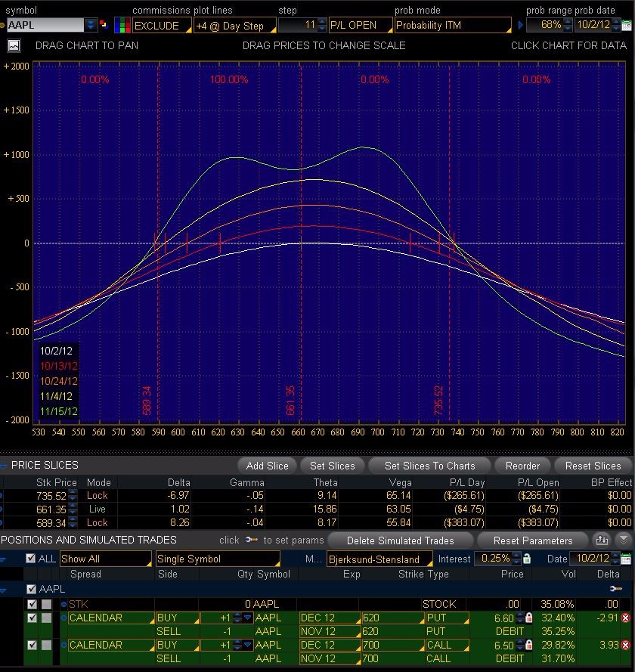635x672 pixels.
Task: Open the AAPL symbol dropdown arrow
Action: [91, 25]
